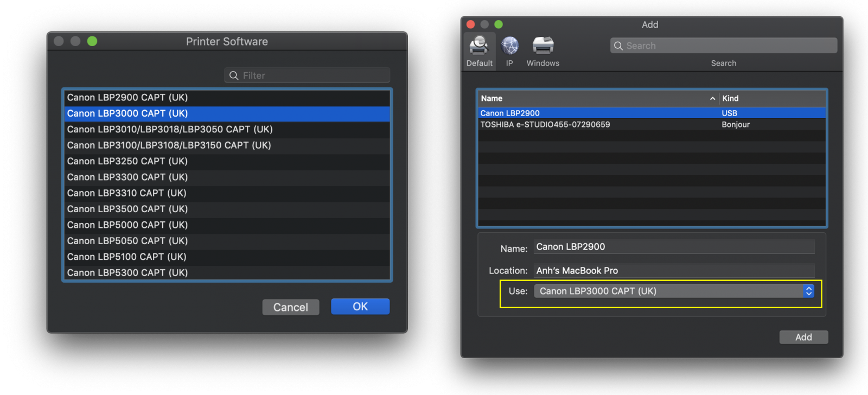Sort printers by Kind column header
Screen dimensions: 868x395
click(x=773, y=98)
